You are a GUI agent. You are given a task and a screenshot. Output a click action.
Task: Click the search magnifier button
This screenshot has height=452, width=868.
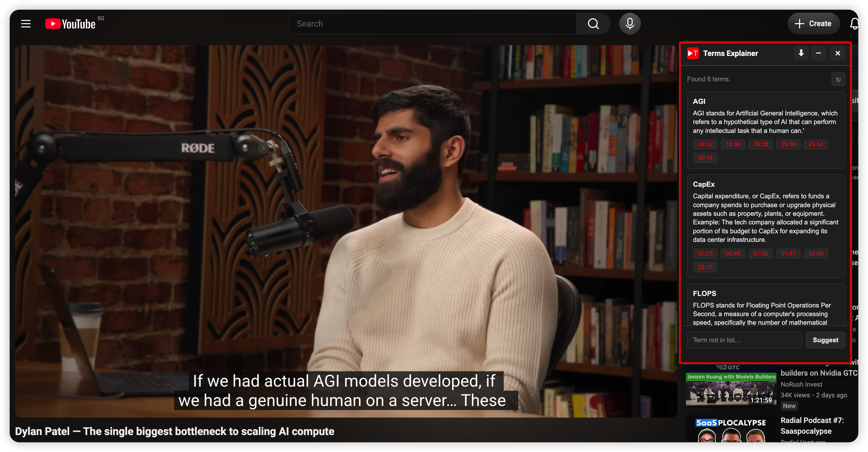(593, 24)
